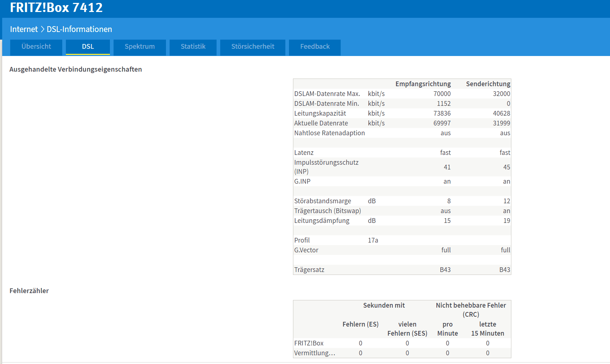Select INP send value 45
This screenshot has height=364, width=610.
(x=507, y=167)
